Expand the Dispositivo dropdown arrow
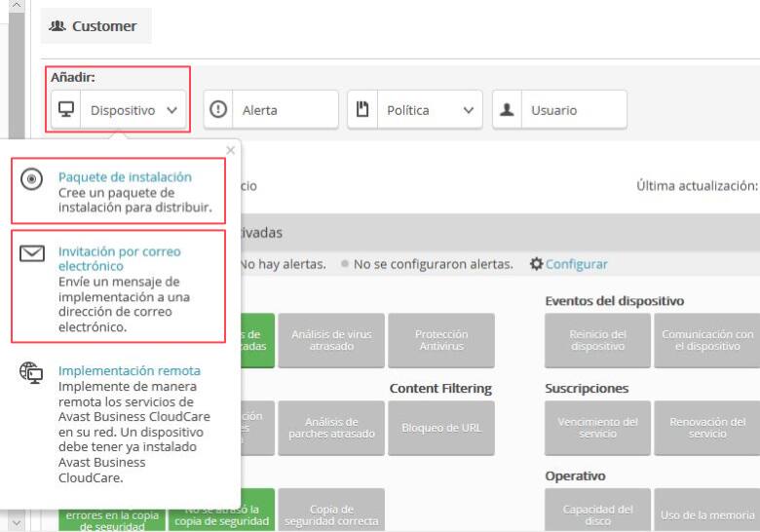Screen dimensions: 760x532 coord(171,110)
